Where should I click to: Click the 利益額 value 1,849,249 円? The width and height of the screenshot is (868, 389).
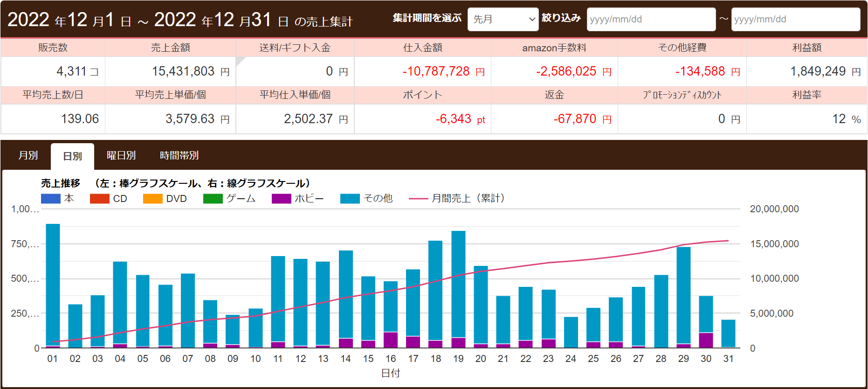[818, 71]
